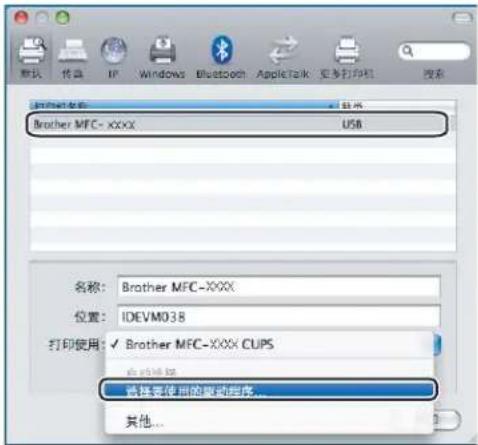Open the IP printer globe icon
The width and height of the screenshot is (478, 445).
click(114, 51)
